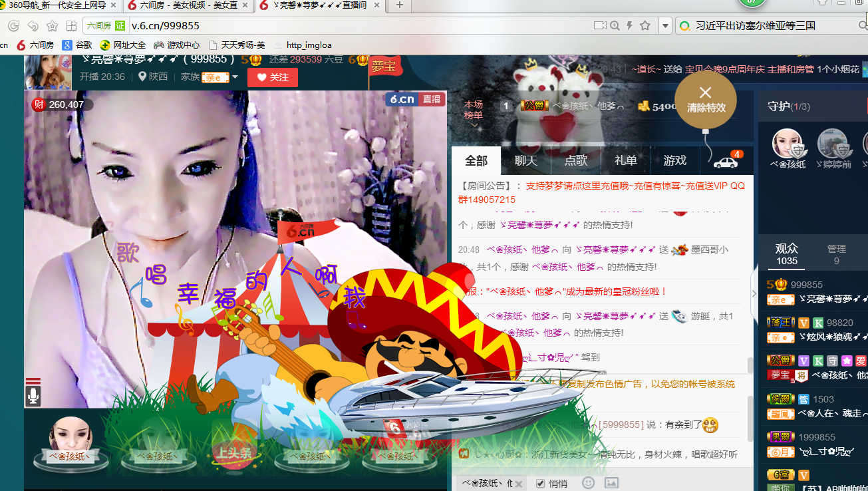
Task: Open the car icon tab with badge 4
Action: (x=726, y=160)
